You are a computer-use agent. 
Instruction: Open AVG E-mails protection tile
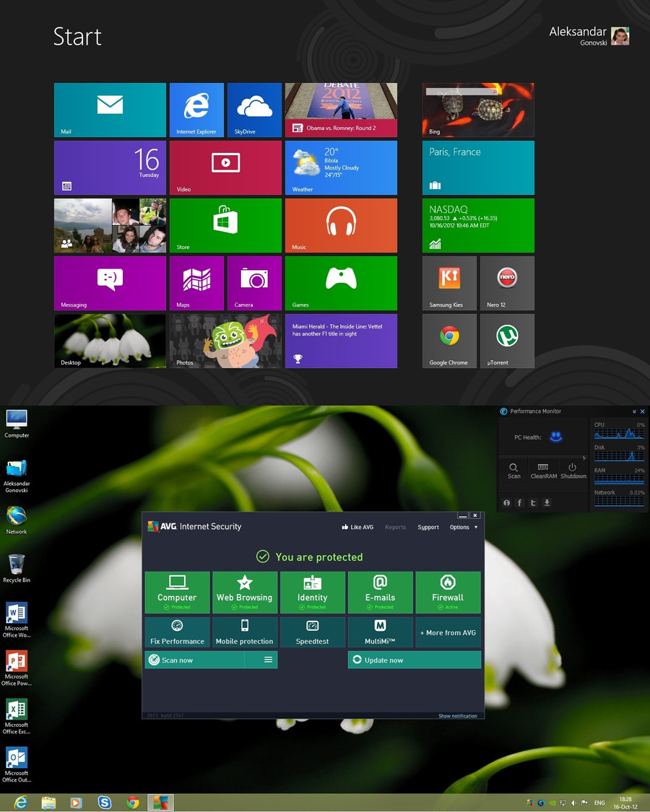pyautogui.click(x=381, y=593)
